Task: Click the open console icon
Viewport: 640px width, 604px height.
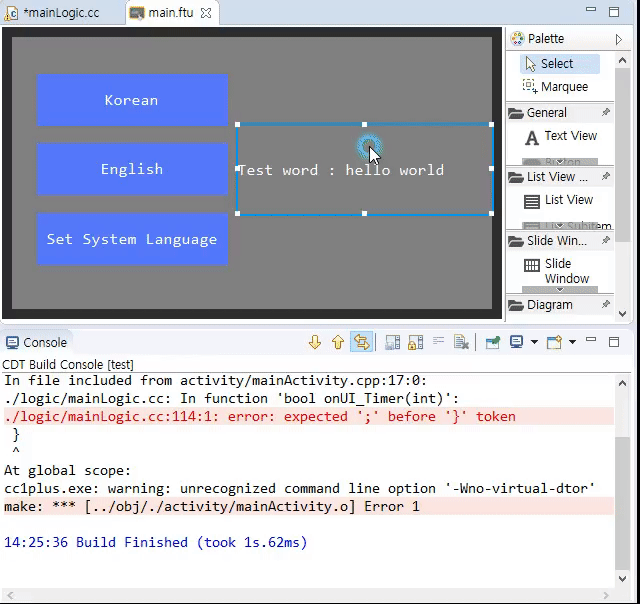Action: click(x=554, y=342)
